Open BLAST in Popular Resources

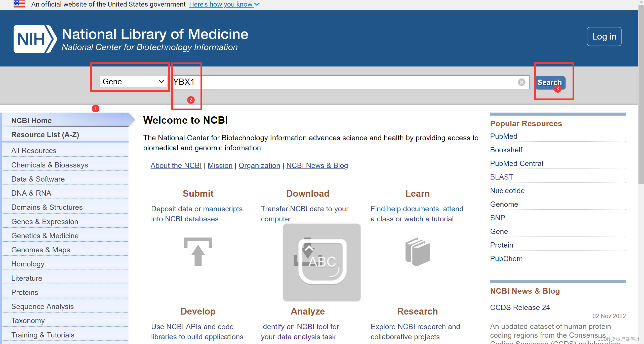tap(502, 177)
